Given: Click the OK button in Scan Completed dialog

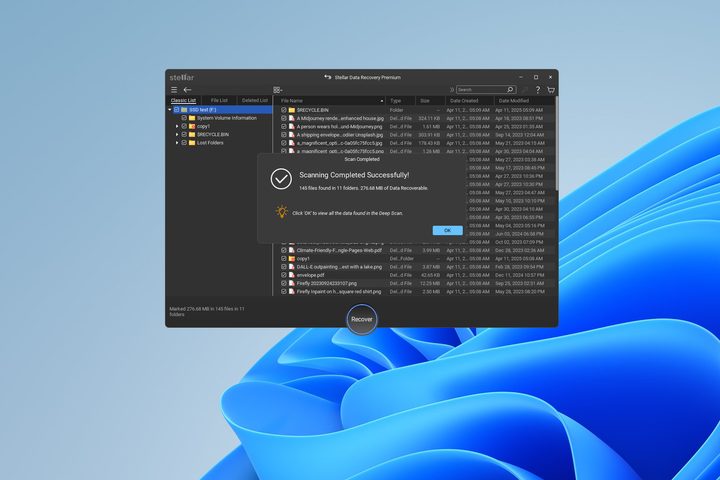Looking at the screenshot, I should coord(447,231).
